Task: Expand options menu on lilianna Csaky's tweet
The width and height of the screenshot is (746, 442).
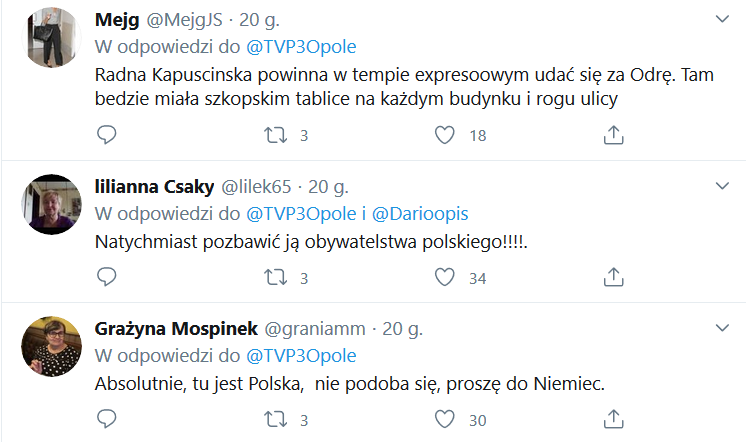Action: click(x=722, y=186)
